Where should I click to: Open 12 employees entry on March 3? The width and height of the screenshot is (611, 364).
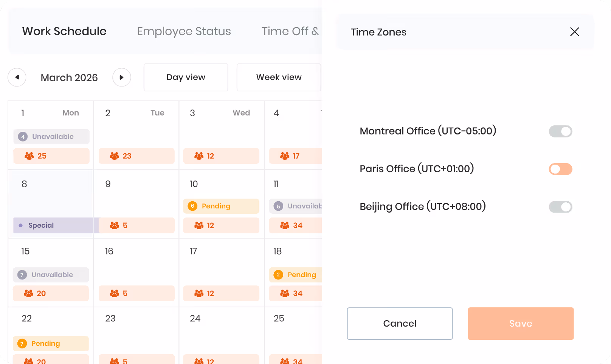221,156
